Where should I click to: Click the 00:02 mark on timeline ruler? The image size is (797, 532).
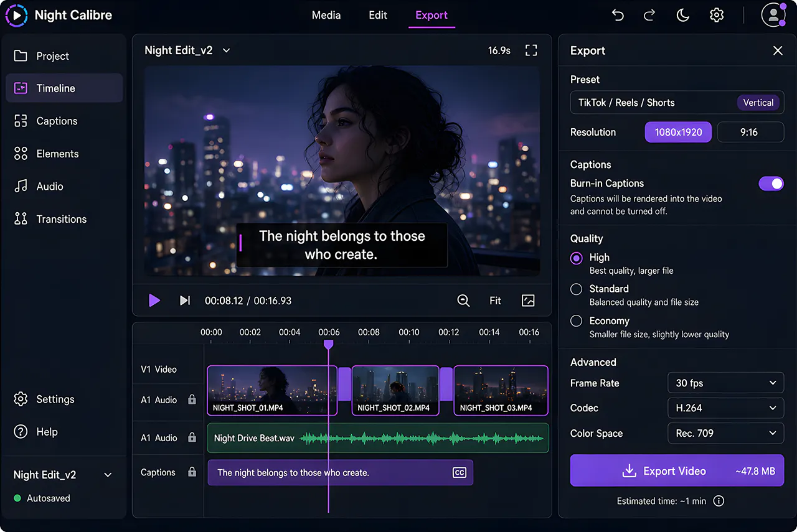point(250,332)
